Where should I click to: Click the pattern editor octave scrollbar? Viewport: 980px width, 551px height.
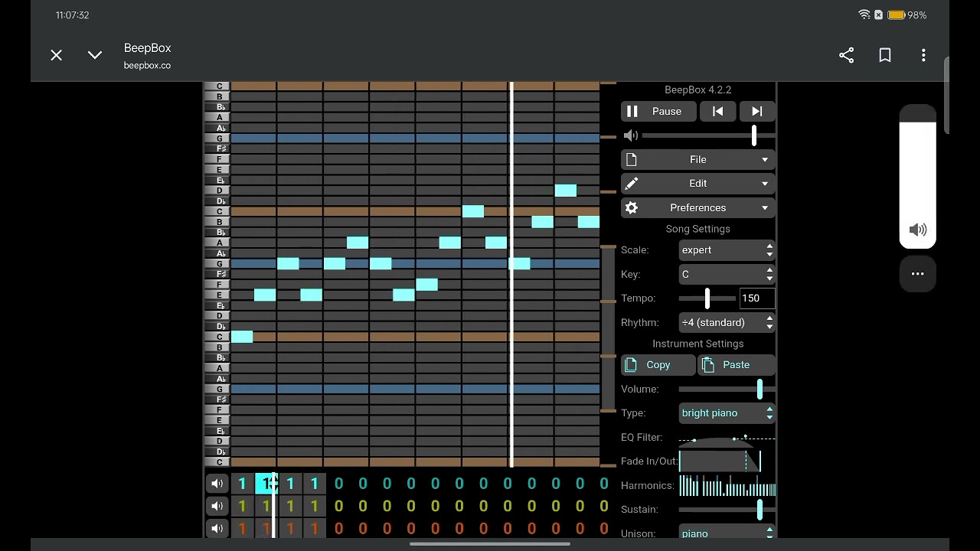click(609, 329)
